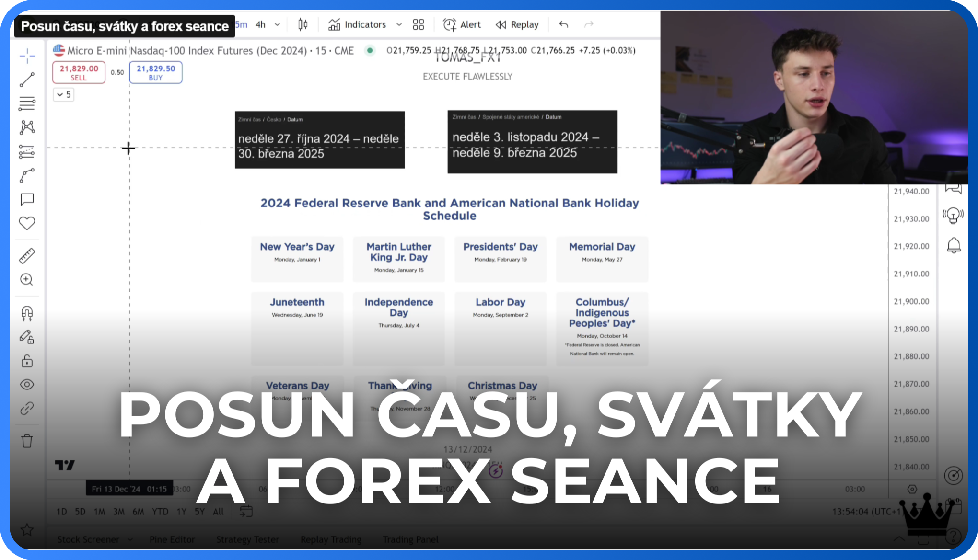Select the 1Y date range

[181, 512]
